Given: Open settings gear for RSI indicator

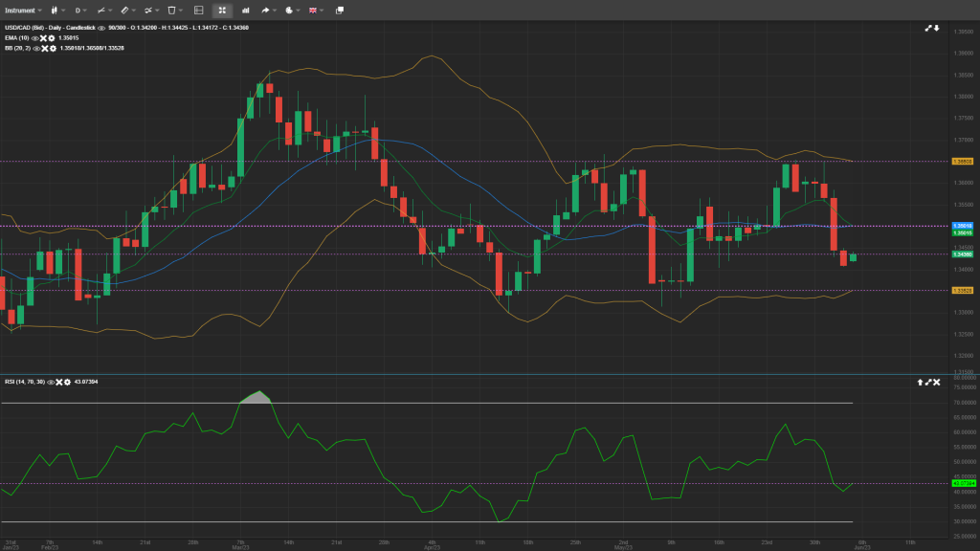Looking at the screenshot, I should click(67, 382).
